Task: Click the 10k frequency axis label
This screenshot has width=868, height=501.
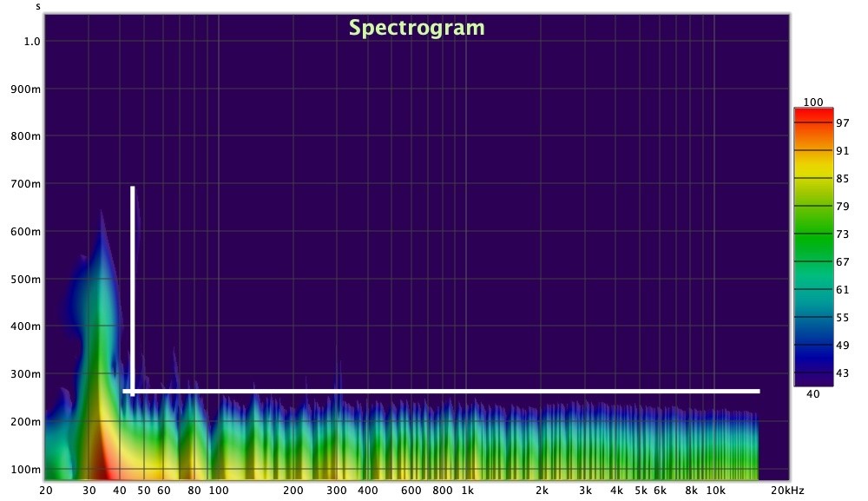Action: point(715,491)
